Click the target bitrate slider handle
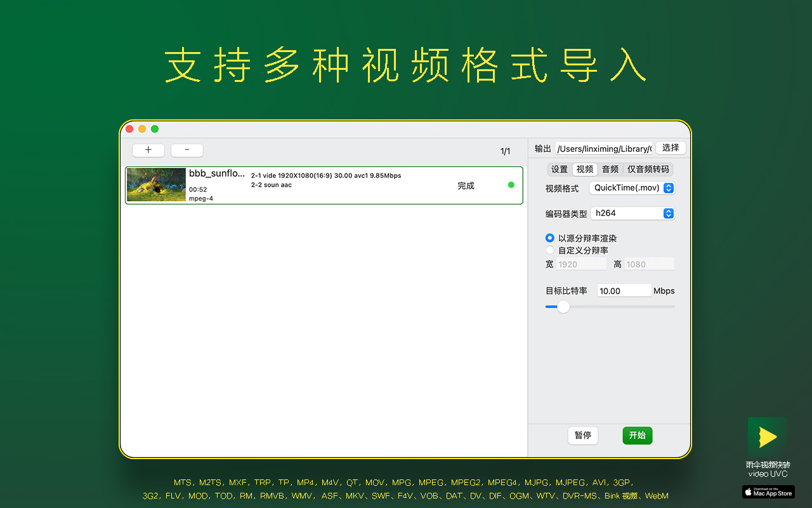 563,307
